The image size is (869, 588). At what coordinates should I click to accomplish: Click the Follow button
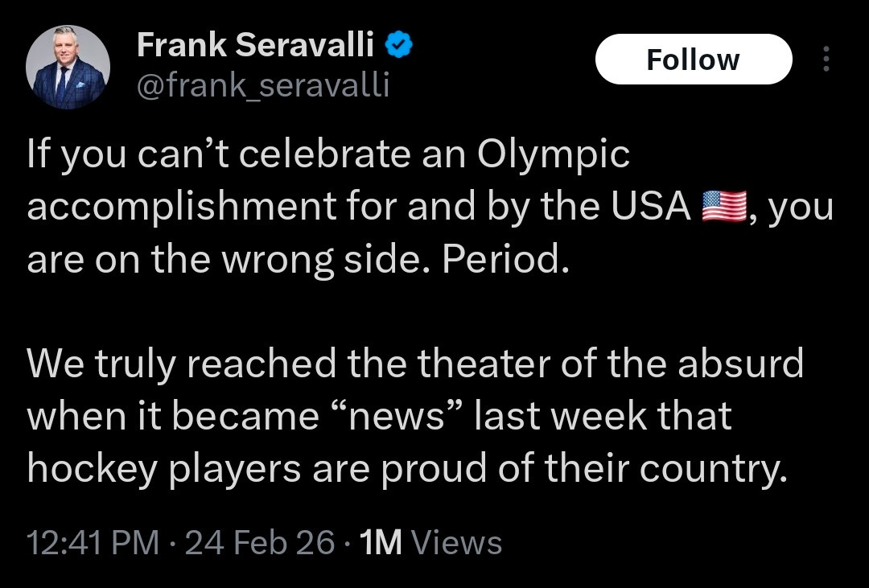pos(693,60)
